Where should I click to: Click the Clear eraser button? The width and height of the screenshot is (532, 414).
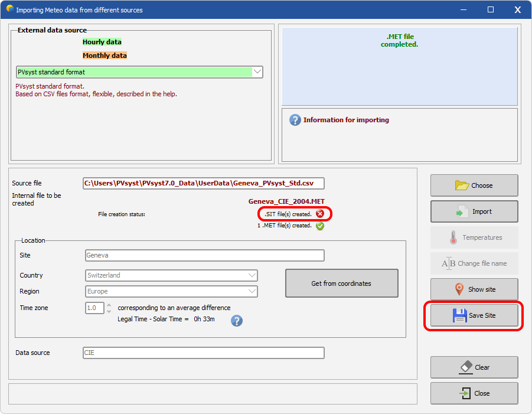pyautogui.click(x=474, y=367)
